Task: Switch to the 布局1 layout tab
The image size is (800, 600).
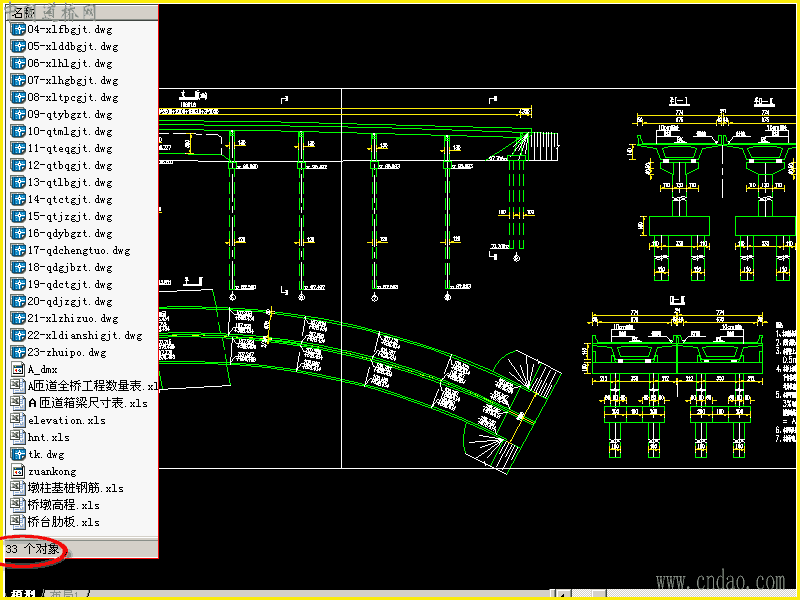Action: click(65, 594)
